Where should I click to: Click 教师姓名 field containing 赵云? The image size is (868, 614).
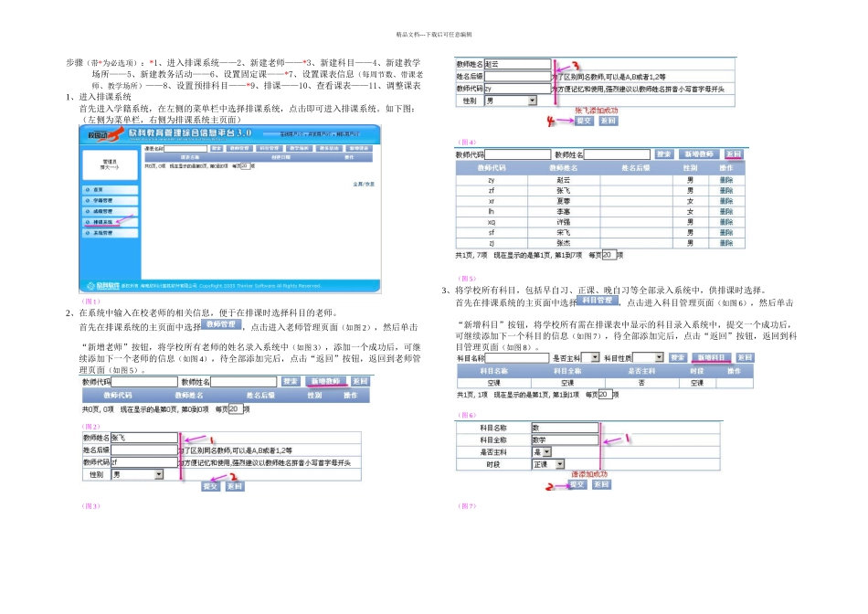click(517, 64)
